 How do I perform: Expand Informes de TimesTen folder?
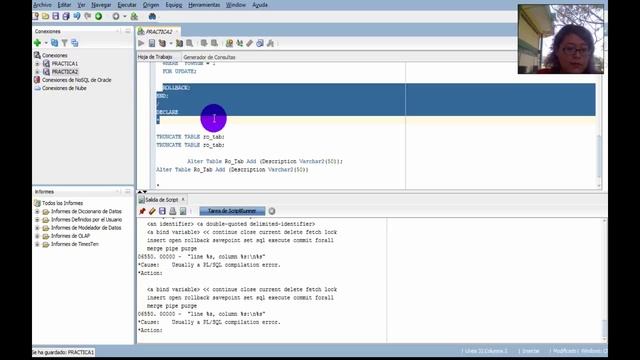coord(37,244)
